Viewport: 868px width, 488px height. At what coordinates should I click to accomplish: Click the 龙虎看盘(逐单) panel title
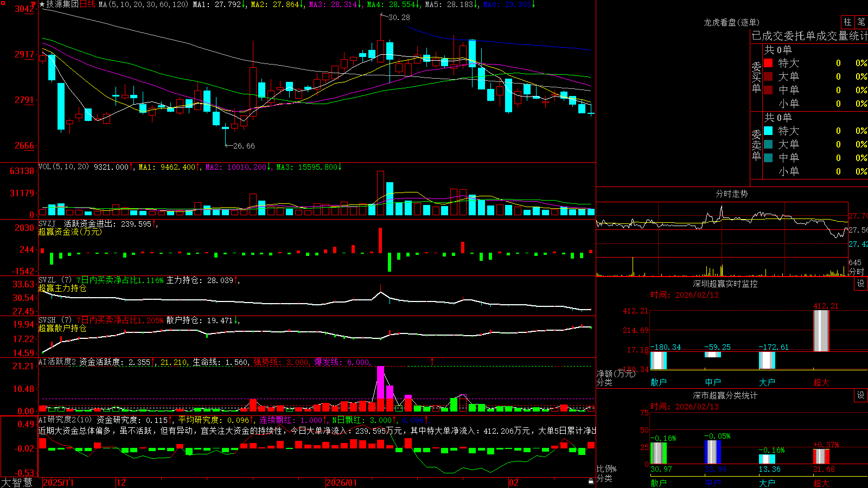tap(731, 22)
